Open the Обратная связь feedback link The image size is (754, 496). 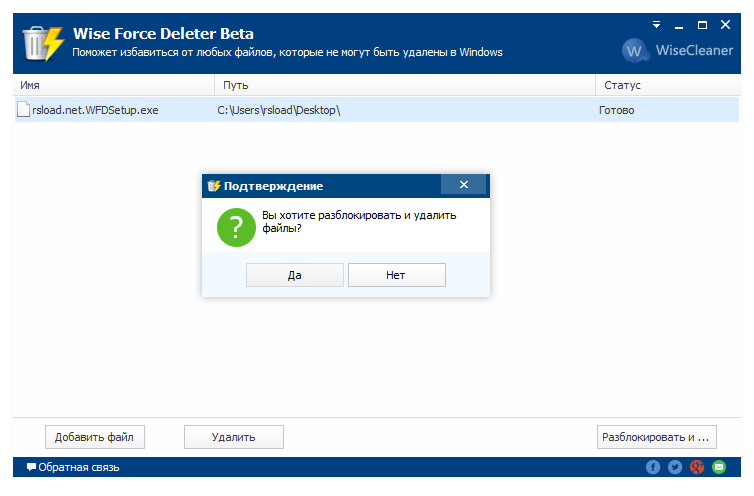pos(73,467)
